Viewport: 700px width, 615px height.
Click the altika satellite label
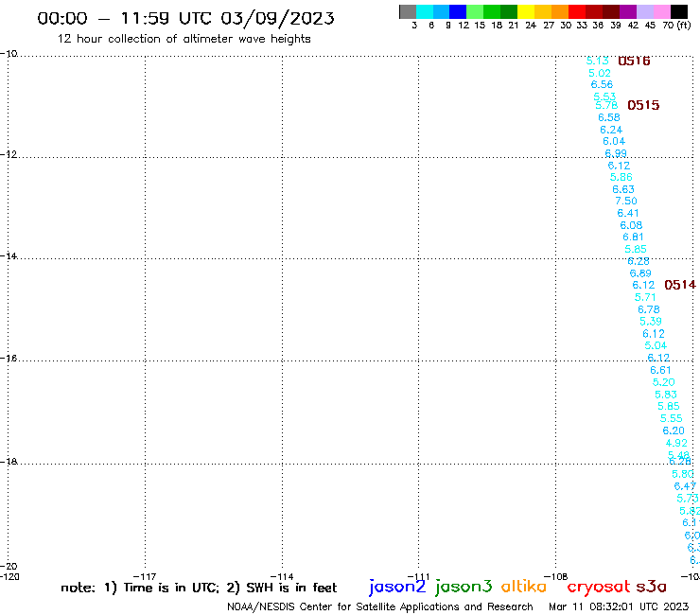point(524,587)
